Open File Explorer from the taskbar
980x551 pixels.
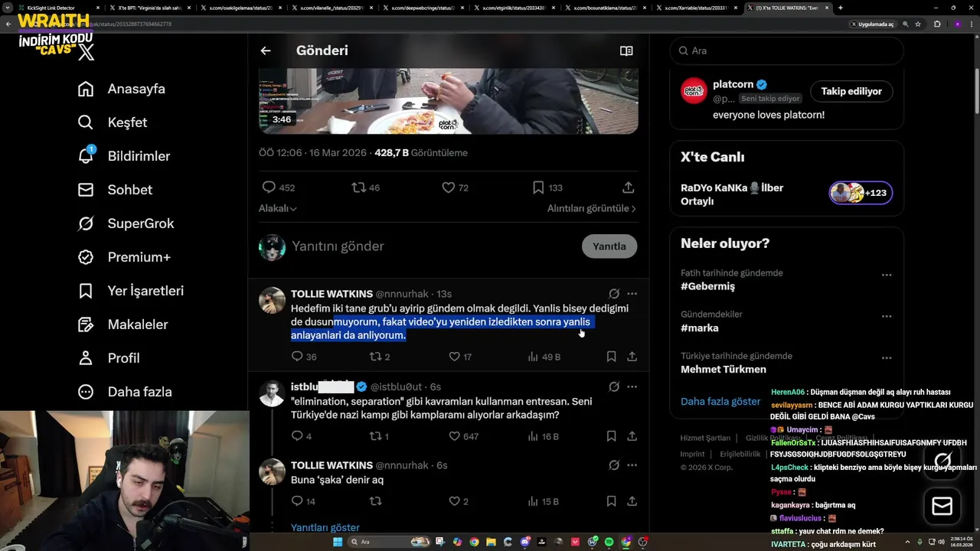(491, 542)
